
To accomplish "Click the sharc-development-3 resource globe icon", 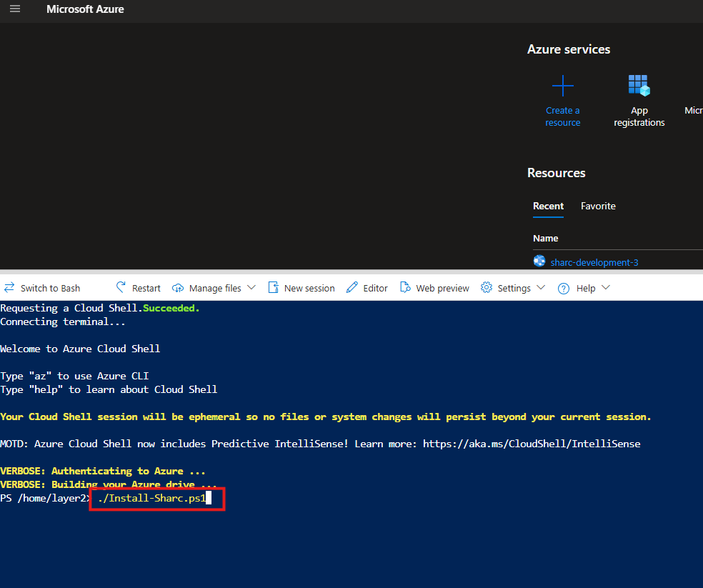I will click(x=539, y=261).
